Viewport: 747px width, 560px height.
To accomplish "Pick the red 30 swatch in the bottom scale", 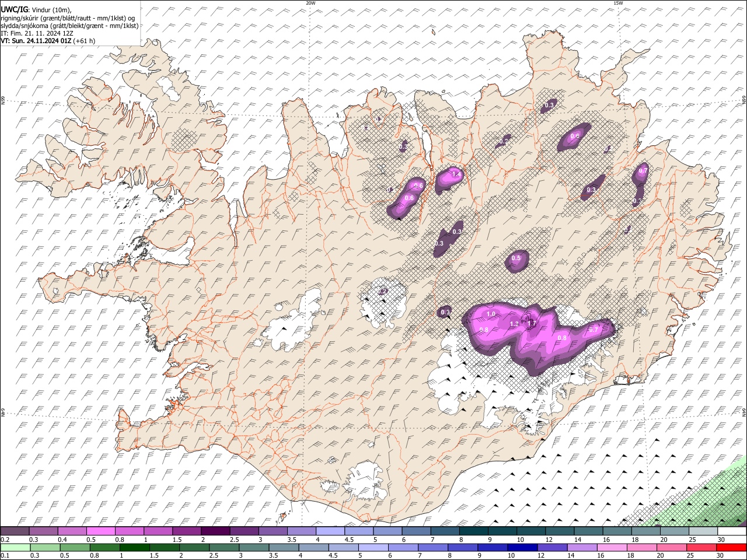I will (x=731, y=547).
